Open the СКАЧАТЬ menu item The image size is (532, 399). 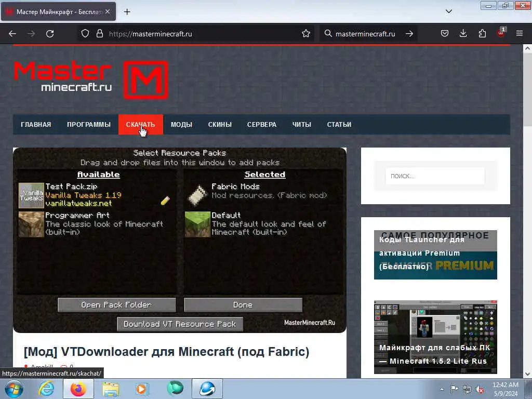tap(140, 125)
